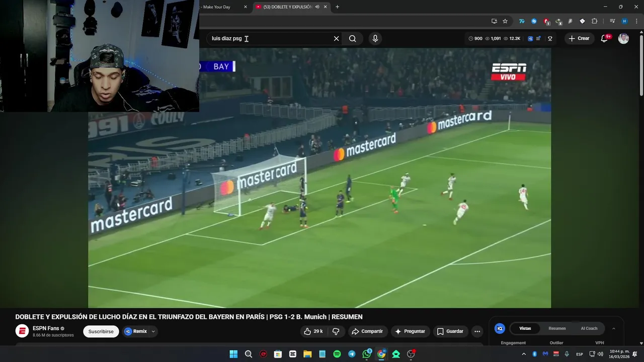Open the Windows Start menu

[x=233, y=354]
